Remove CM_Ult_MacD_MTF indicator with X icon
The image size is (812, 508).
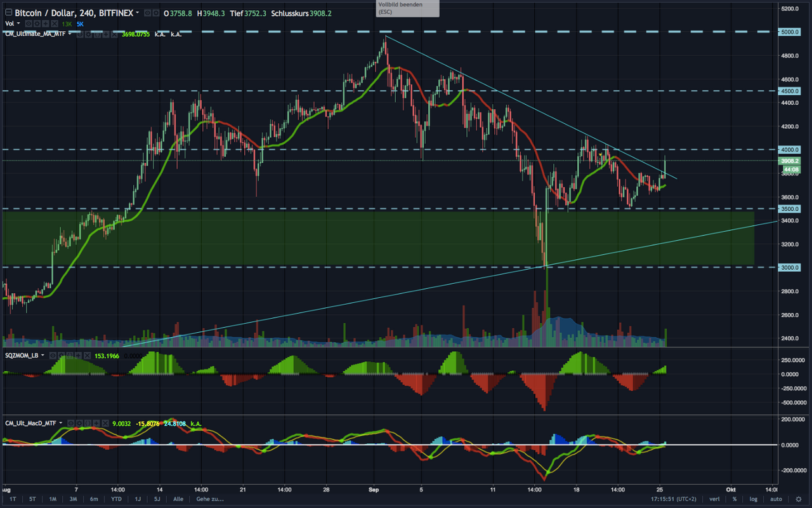point(104,422)
